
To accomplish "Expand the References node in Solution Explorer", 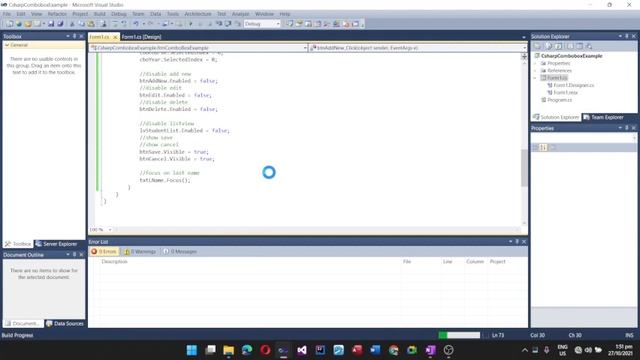I will click(x=535, y=71).
